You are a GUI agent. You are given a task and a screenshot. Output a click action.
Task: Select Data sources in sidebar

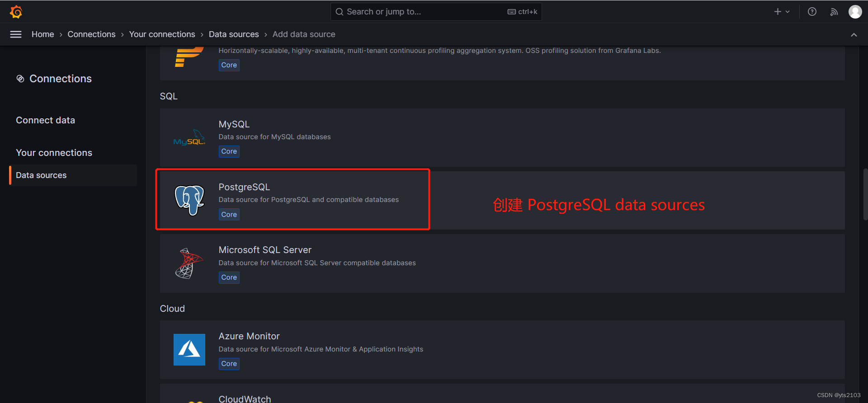(73, 175)
